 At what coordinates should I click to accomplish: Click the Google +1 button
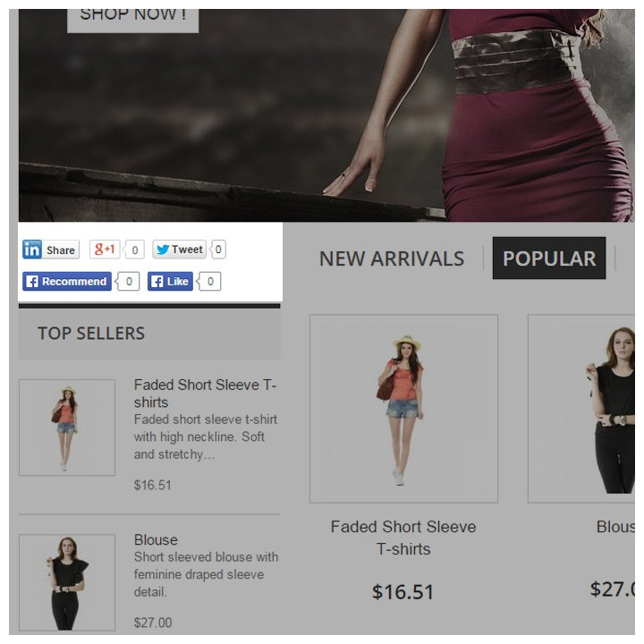[x=105, y=250]
